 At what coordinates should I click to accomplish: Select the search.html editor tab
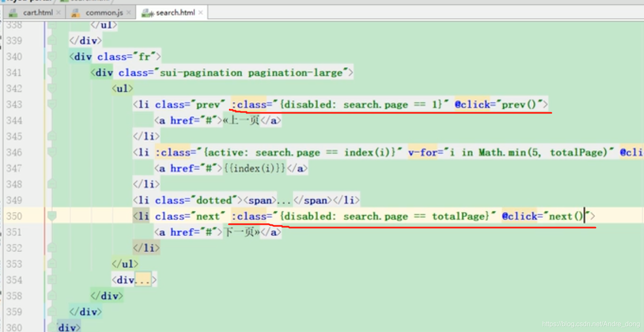[175, 13]
